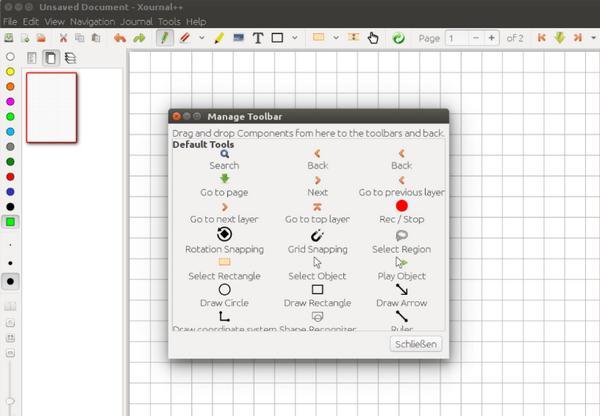The width and height of the screenshot is (600, 416).
Task: Click the New document icon
Action: (x=25, y=38)
